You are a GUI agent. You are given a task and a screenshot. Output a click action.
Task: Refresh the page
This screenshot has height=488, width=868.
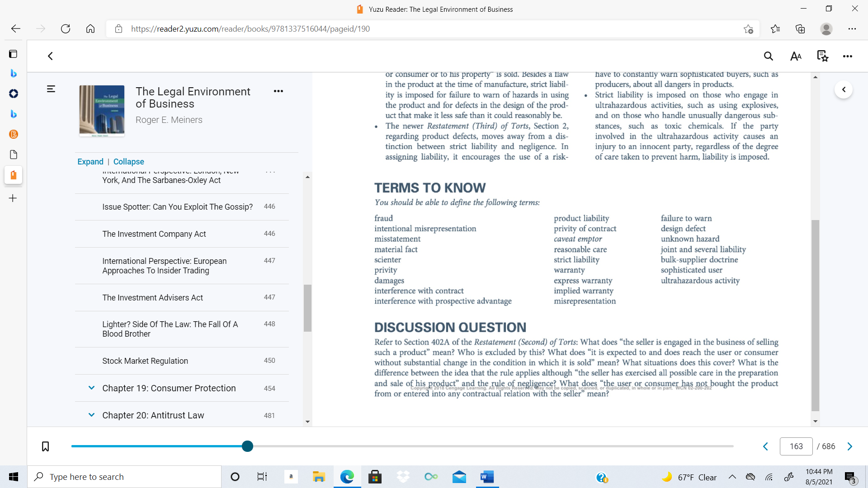66,29
